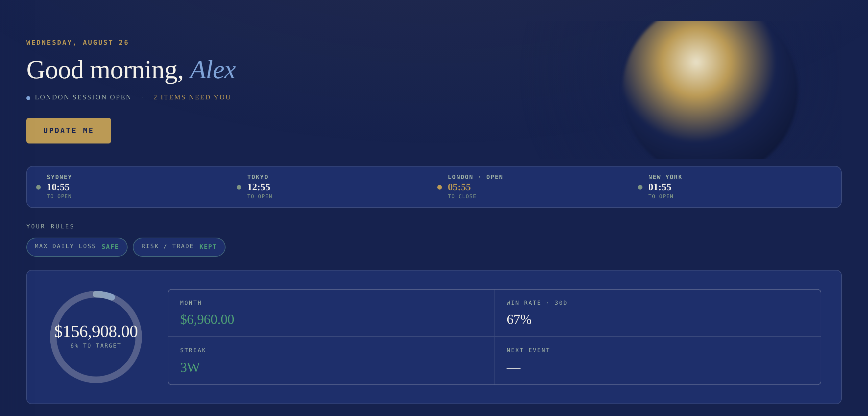Open the STREAK 3W stat cell

pyautogui.click(x=331, y=361)
